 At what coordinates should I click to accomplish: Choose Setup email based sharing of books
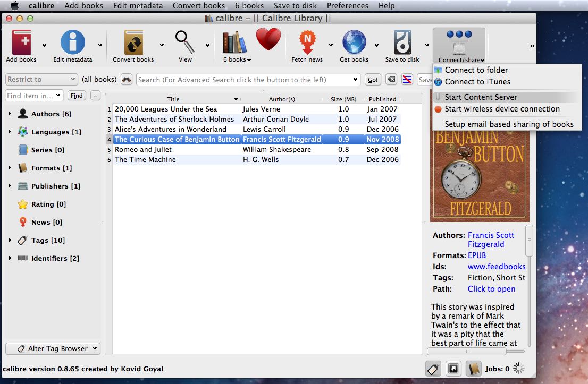507,124
